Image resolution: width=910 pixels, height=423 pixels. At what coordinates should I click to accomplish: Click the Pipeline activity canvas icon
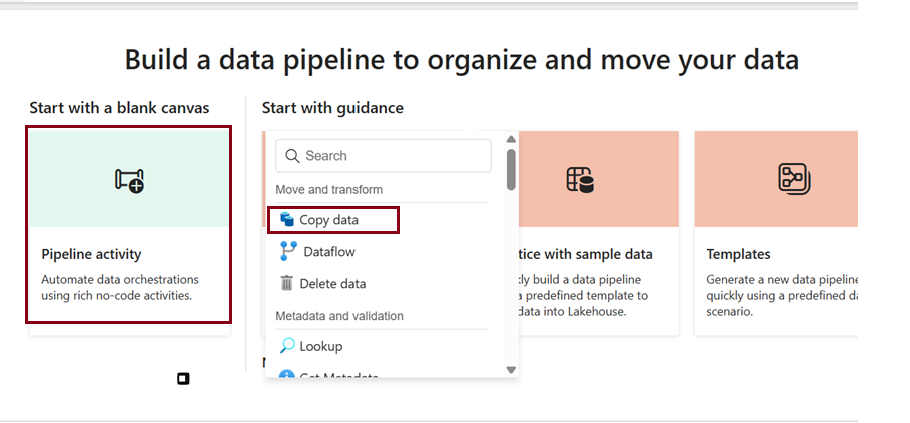[x=129, y=180]
